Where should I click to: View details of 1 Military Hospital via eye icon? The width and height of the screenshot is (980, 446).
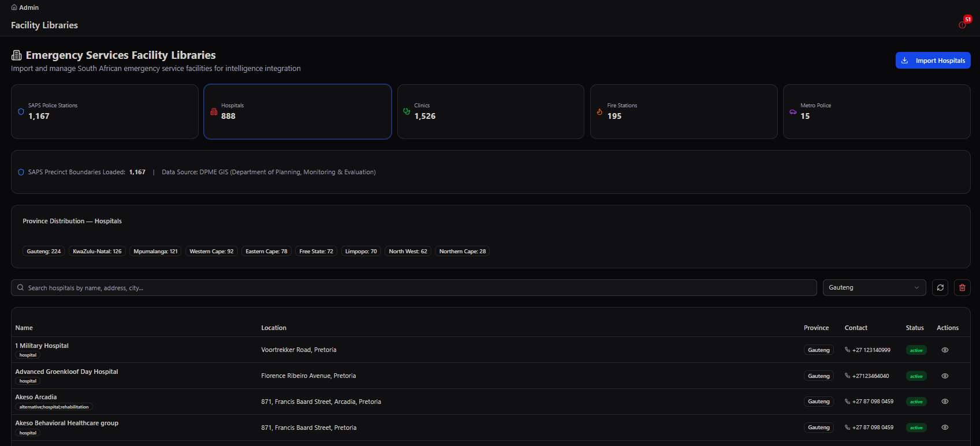click(945, 350)
